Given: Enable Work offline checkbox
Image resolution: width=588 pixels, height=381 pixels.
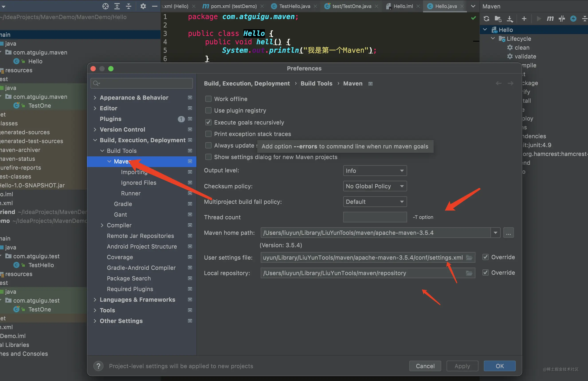Looking at the screenshot, I should click(x=208, y=99).
